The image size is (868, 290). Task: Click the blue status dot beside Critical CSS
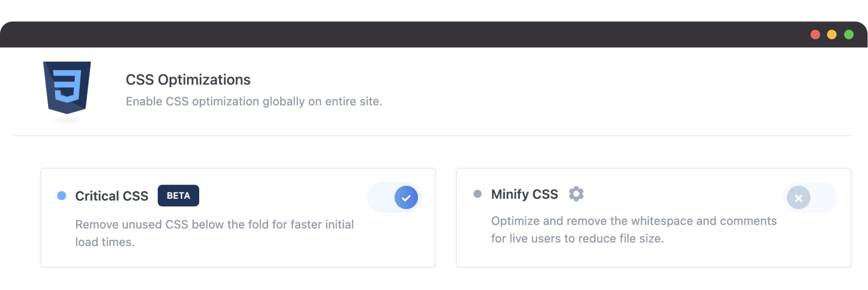click(x=62, y=195)
